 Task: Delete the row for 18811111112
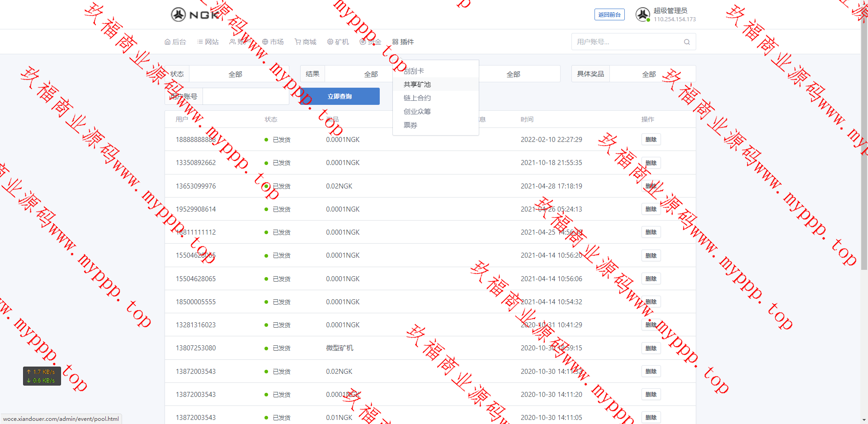[651, 232]
